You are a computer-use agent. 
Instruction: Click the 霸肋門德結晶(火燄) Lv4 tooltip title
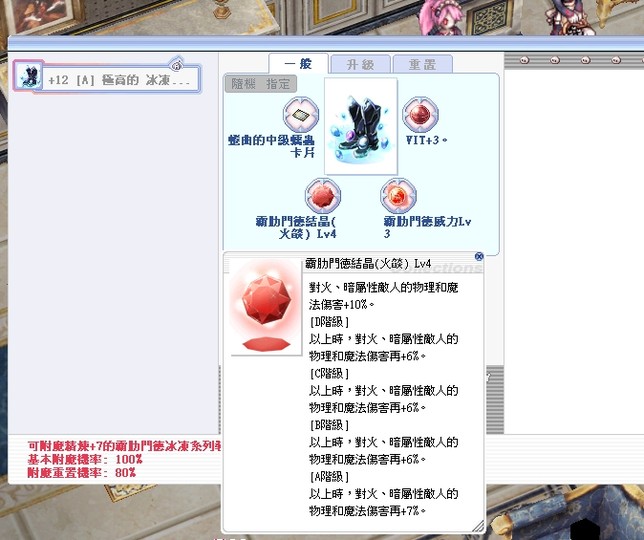point(368,264)
